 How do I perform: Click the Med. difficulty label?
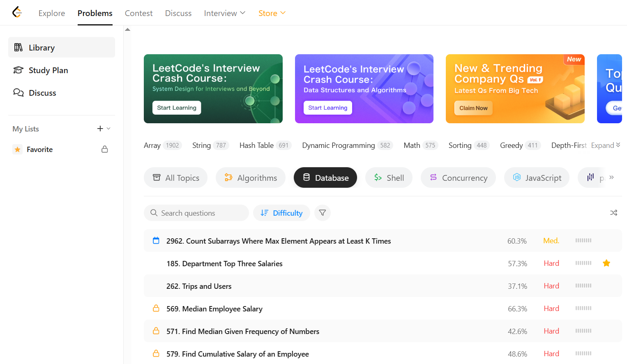[551, 241]
